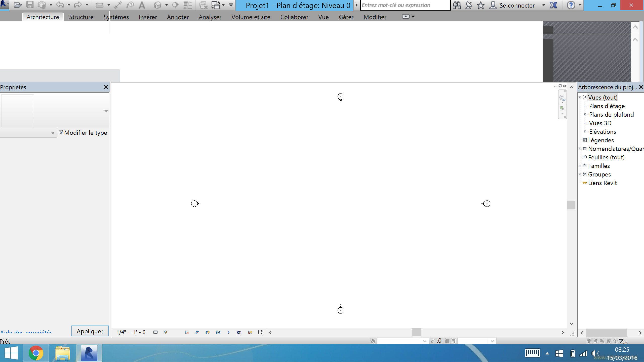Screen dimensions: 644x362
Task: Click the Favorites star icon
Action: click(x=480, y=5)
